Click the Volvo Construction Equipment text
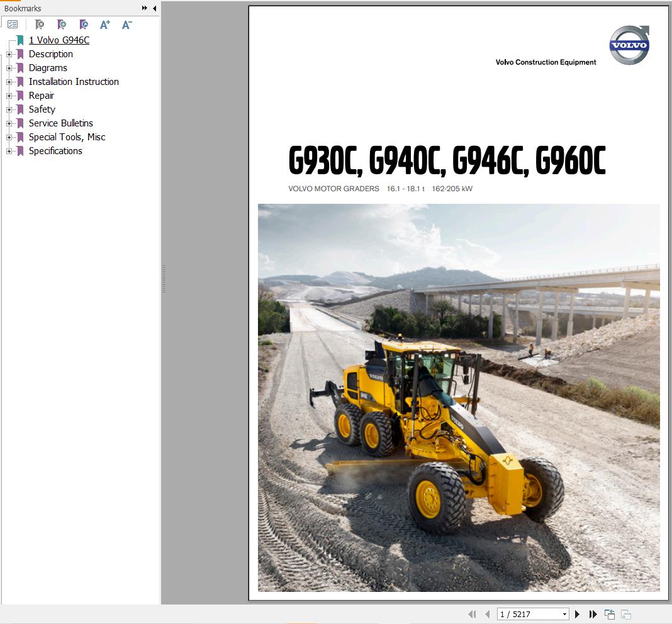Screen dimensions: 672x624 tap(546, 62)
